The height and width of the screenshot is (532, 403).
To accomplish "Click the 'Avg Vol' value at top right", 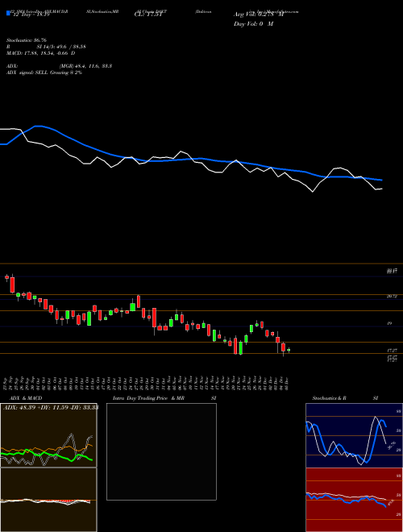I will 259,15.
